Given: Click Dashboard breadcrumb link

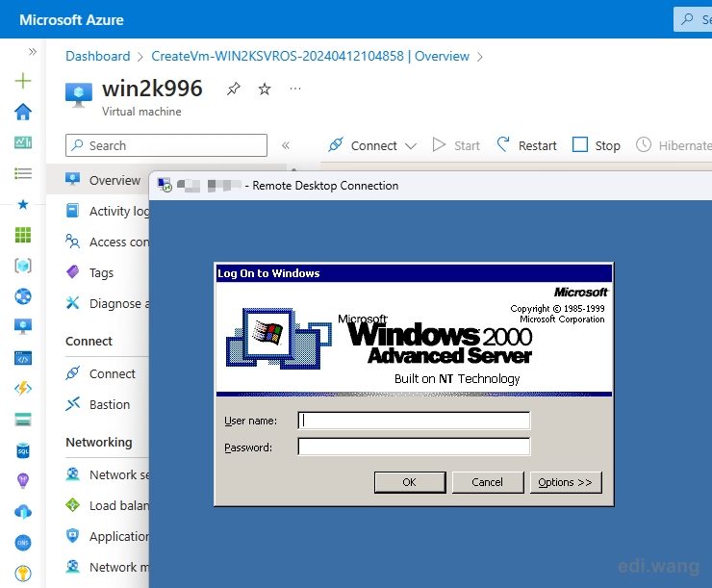Looking at the screenshot, I should click(97, 56).
